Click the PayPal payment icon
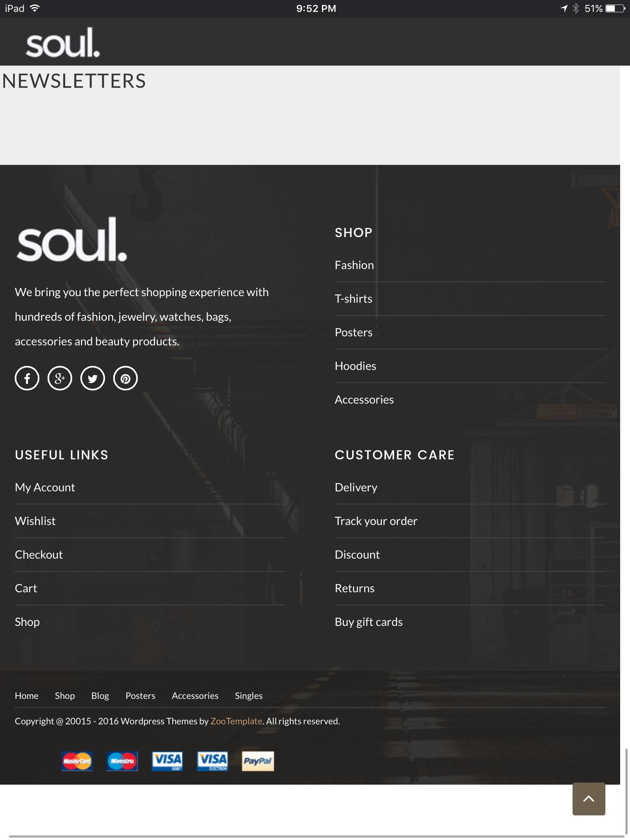Screen dimensions: 630x840 (258, 761)
